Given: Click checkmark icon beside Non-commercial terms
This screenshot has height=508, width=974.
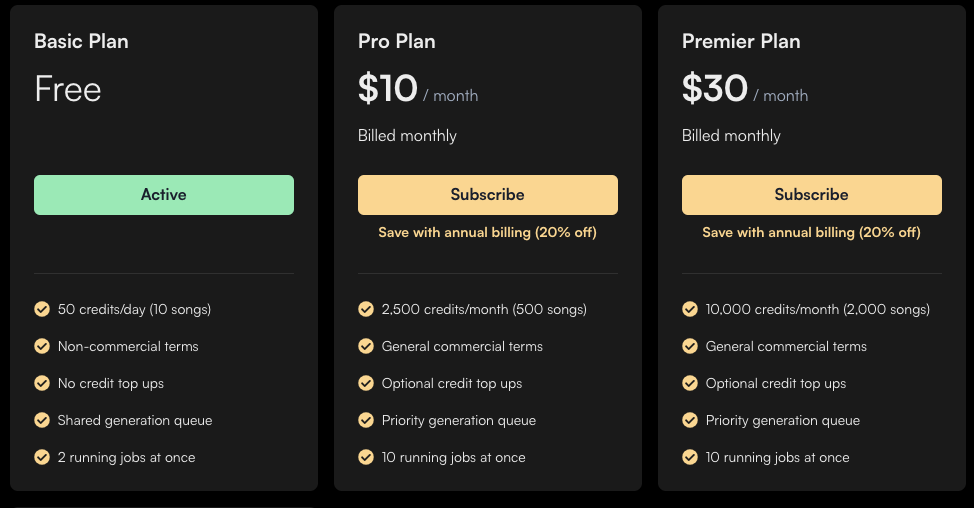Looking at the screenshot, I should pos(42,346).
